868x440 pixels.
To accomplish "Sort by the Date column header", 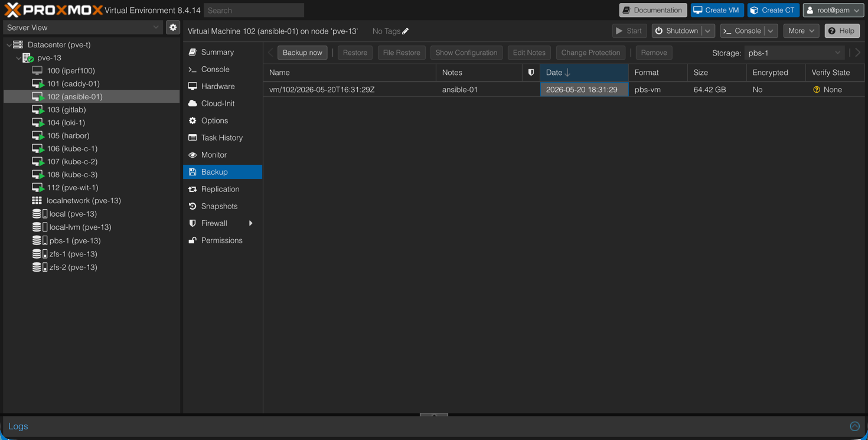I will coord(584,73).
